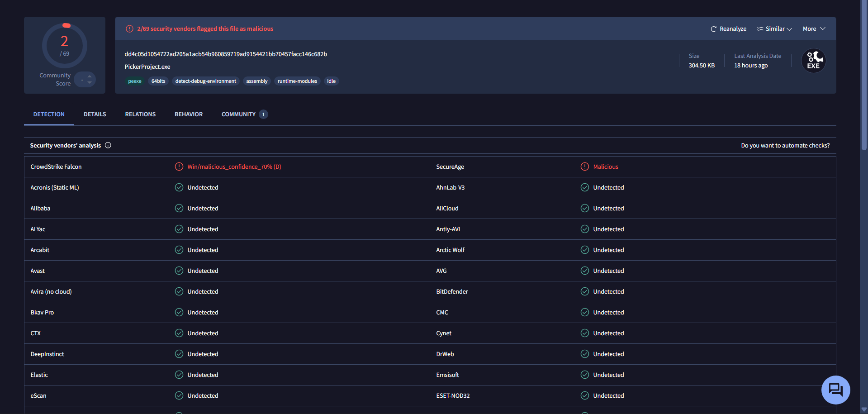This screenshot has height=414, width=868.
Task: Click the undetected checkmark for ESET-NOD32
Action: (x=585, y=395)
